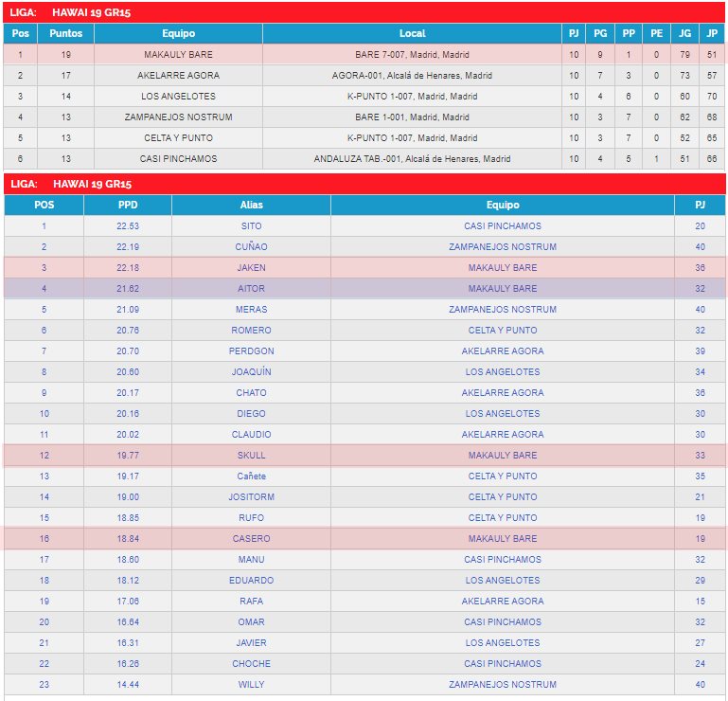Click the Cañete player alias
Viewport: 728px width, 701px height.
(251, 476)
